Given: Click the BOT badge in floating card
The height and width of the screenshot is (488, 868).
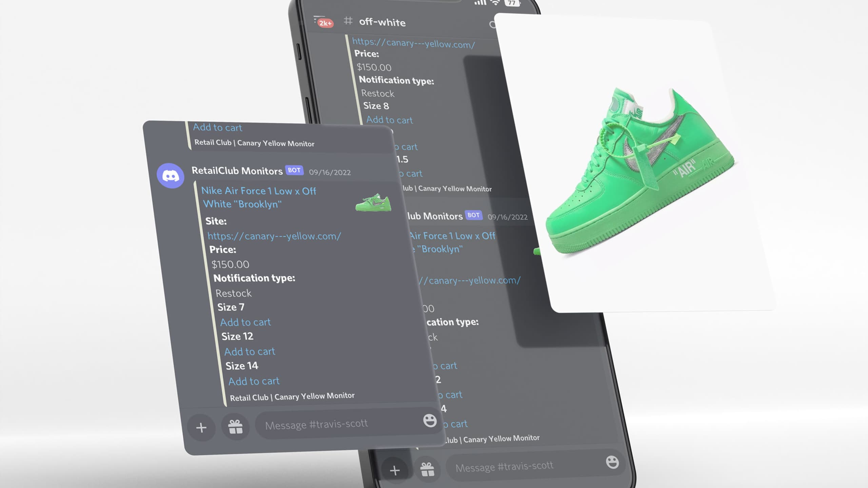Looking at the screenshot, I should pos(294,170).
